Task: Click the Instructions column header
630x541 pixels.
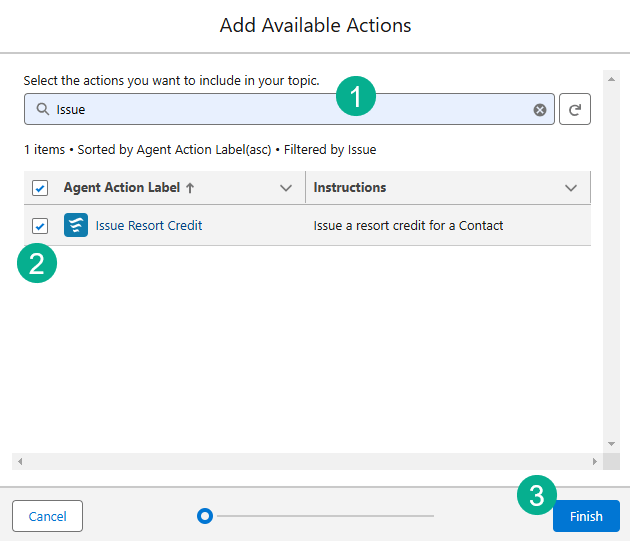Action: pyautogui.click(x=350, y=188)
